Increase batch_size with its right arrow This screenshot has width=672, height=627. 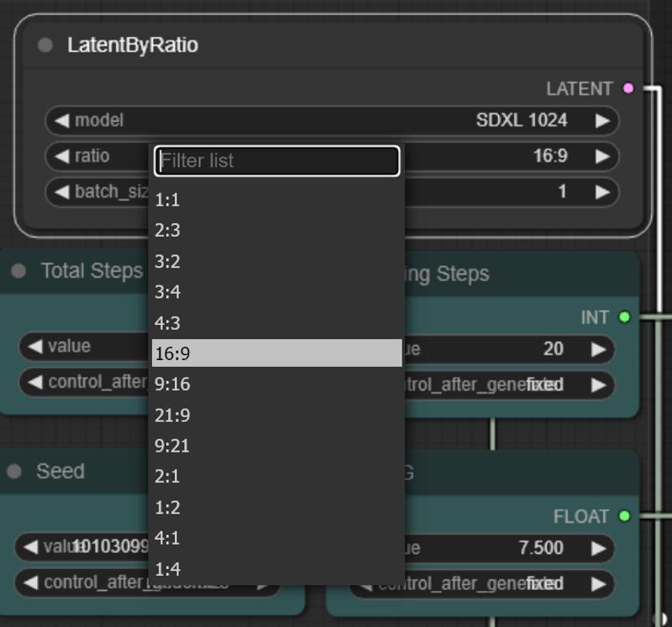(x=602, y=191)
